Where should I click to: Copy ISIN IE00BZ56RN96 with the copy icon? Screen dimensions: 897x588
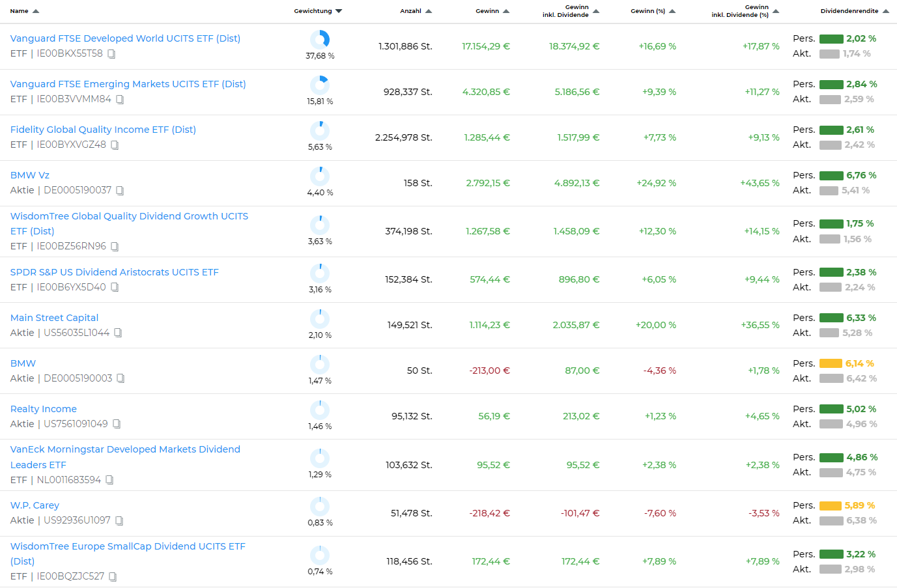point(115,247)
